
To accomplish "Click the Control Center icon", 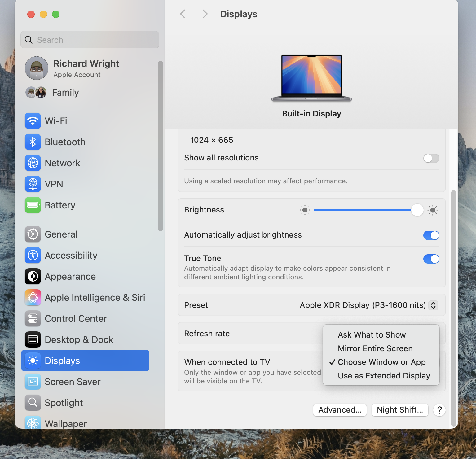I will [x=33, y=318].
